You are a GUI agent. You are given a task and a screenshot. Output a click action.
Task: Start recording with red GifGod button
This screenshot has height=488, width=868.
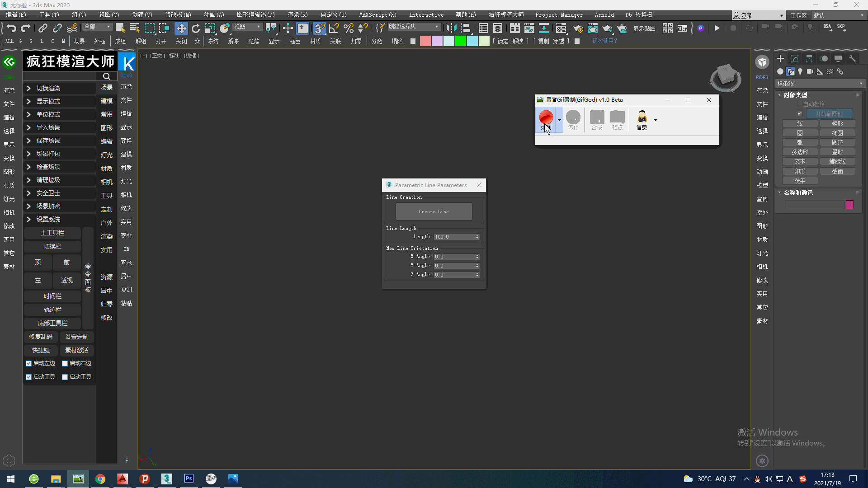click(x=546, y=117)
